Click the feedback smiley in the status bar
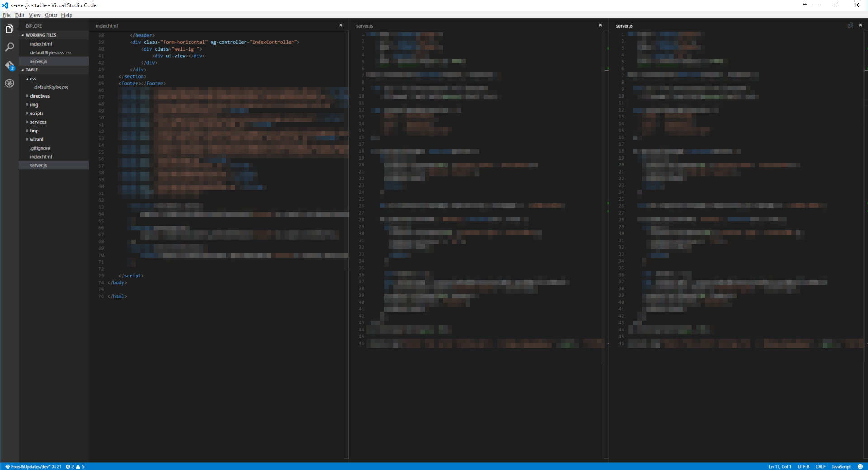 (x=860, y=466)
